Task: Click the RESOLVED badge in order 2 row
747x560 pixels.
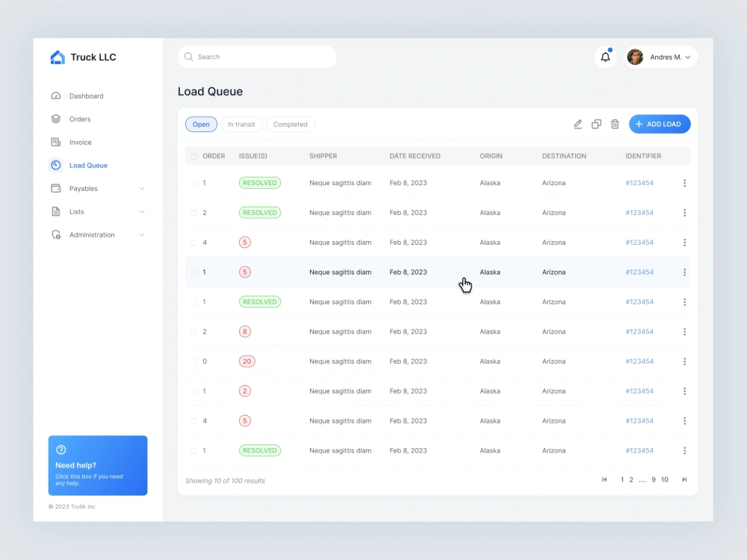Action: click(260, 212)
